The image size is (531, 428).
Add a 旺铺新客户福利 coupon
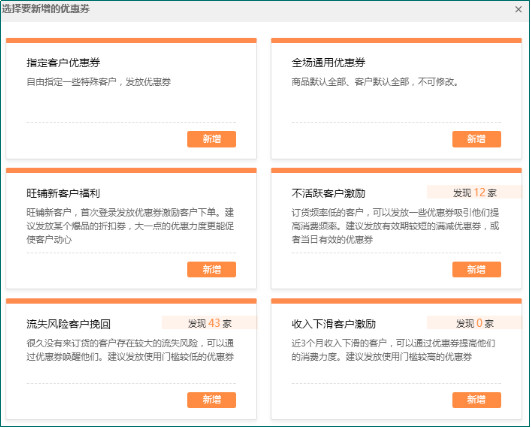click(x=211, y=270)
